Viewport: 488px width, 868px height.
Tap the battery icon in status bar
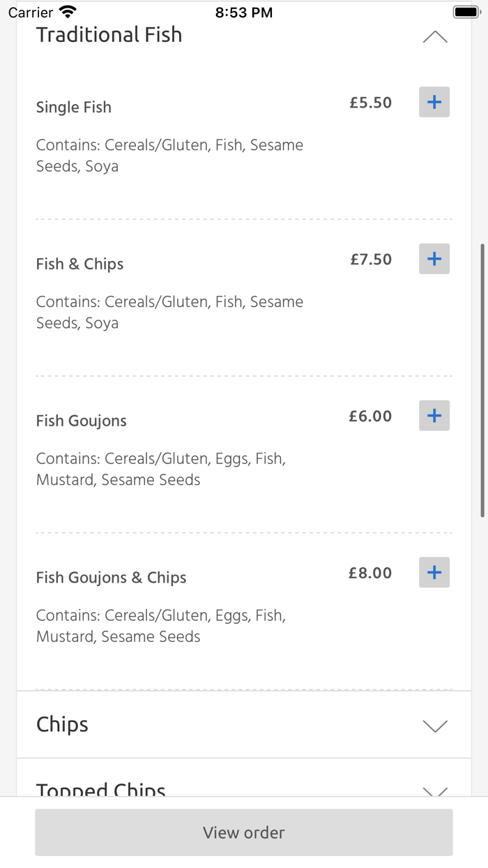click(x=466, y=12)
